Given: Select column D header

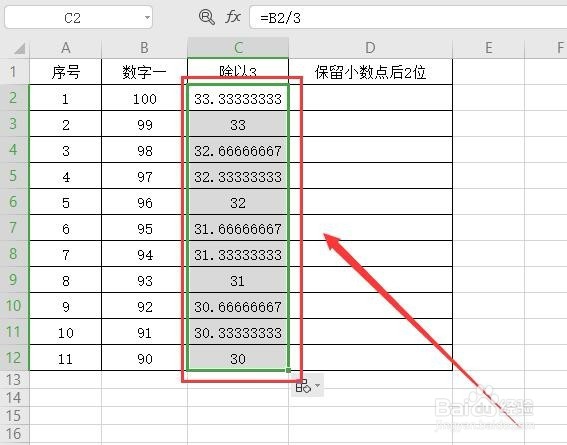Looking at the screenshot, I should click(370, 48).
